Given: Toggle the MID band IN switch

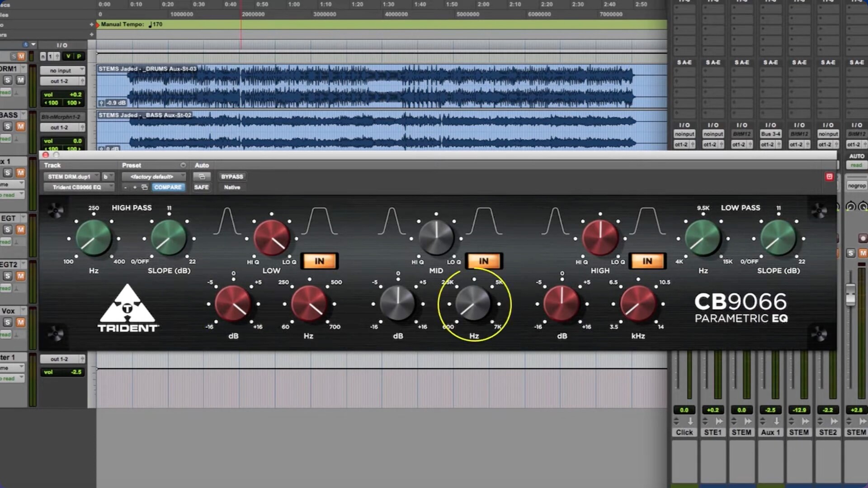Looking at the screenshot, I should click(x=483, y=261).
